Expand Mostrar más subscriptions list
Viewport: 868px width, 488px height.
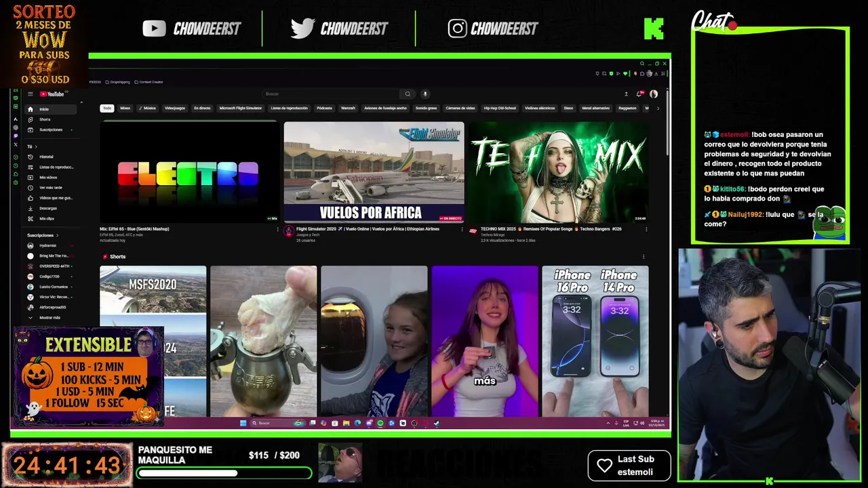(52, 317)
